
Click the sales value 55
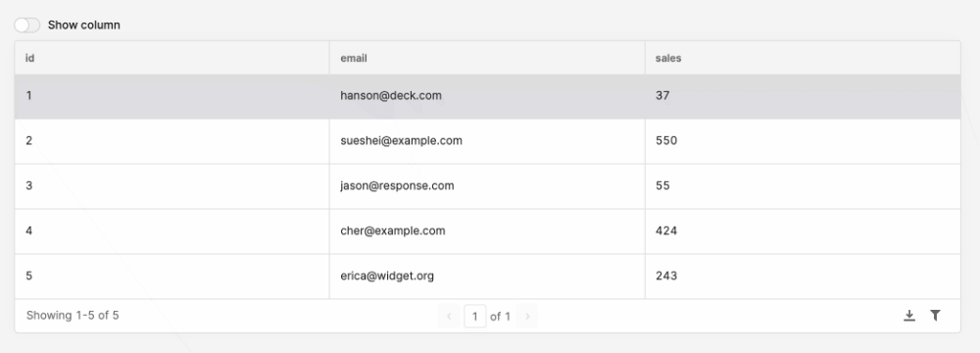point(662,186)
